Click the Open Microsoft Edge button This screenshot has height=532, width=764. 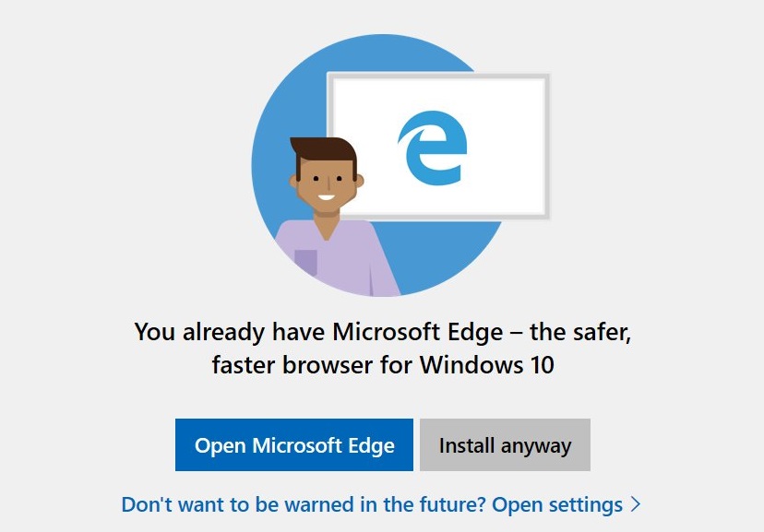pyautogui.click(x=293, y=445)
